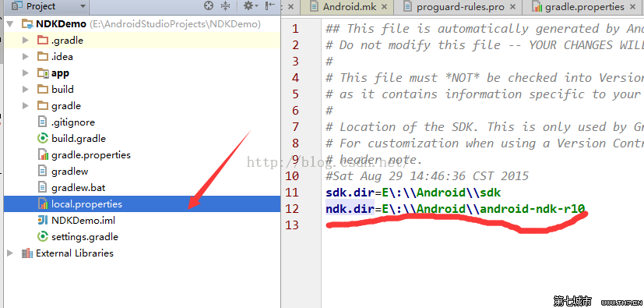Click the scroll from source target icon
644x308 pixels.
[209, 5]
